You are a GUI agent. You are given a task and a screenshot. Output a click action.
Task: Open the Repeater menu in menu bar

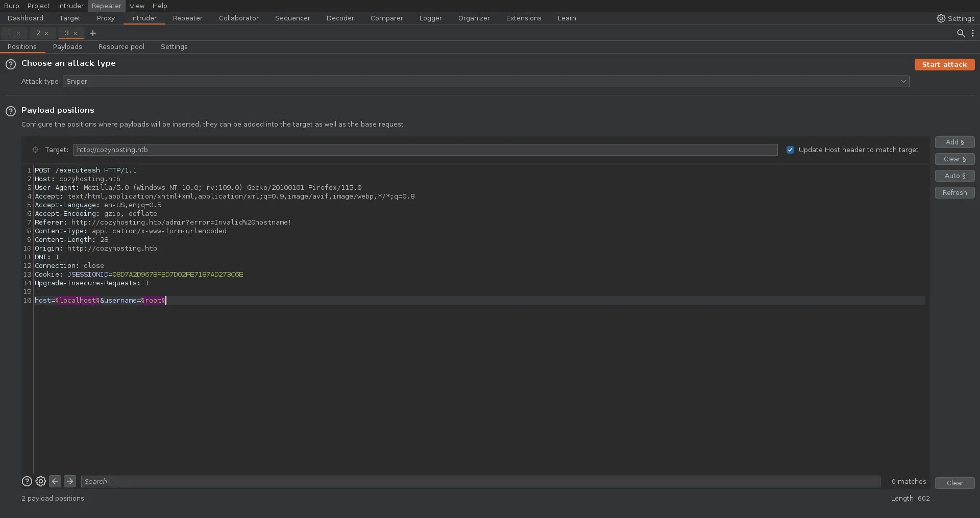coord(107,6)
